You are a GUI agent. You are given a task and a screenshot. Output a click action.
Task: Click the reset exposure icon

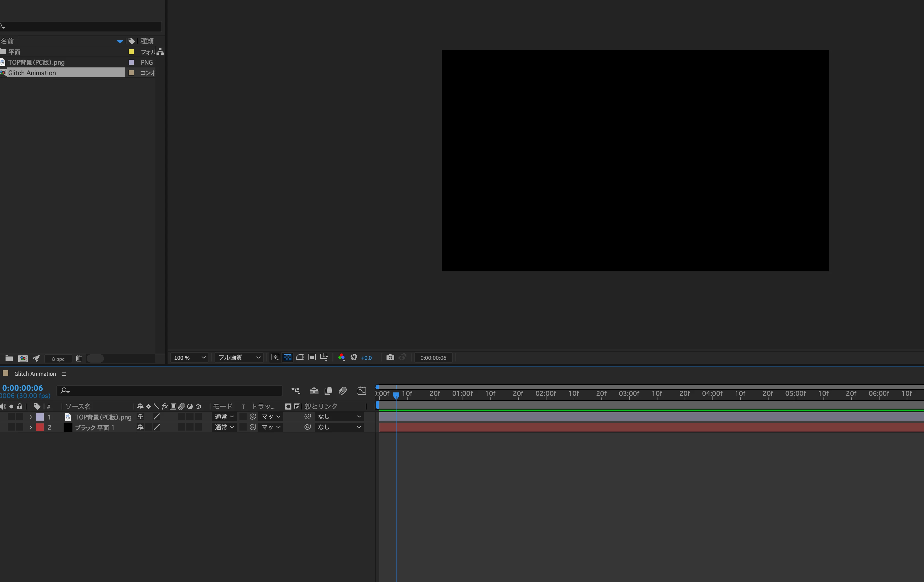(354, 358)
